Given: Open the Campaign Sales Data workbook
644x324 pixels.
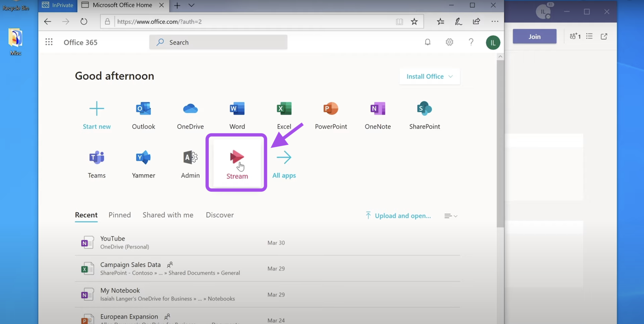Looking at the screenshot, I should pos(267,268).
